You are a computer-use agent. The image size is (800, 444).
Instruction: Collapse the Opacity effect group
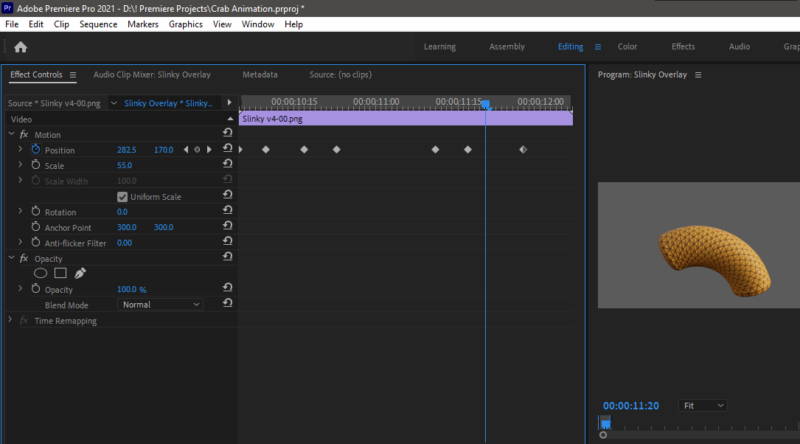11,258
